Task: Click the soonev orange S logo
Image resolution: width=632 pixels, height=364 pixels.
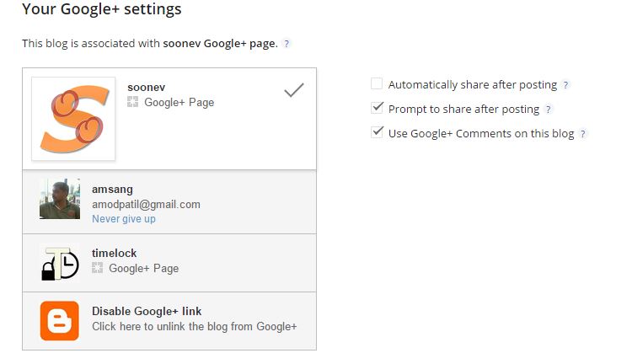Action: click(73, 119)
